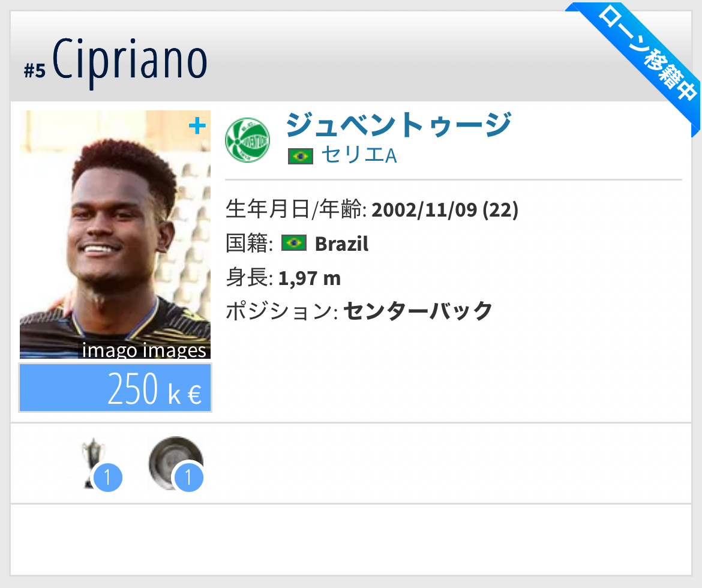Click the imago images photo credit
The width and height of the screenshot is (702, 588).
click(x=144, y=350)
